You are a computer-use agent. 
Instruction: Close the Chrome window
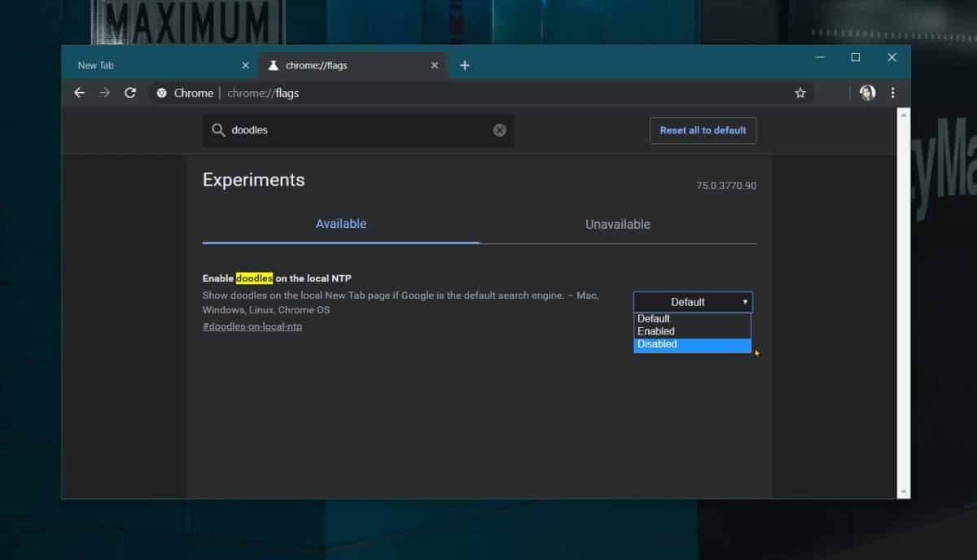click(892, 57)
